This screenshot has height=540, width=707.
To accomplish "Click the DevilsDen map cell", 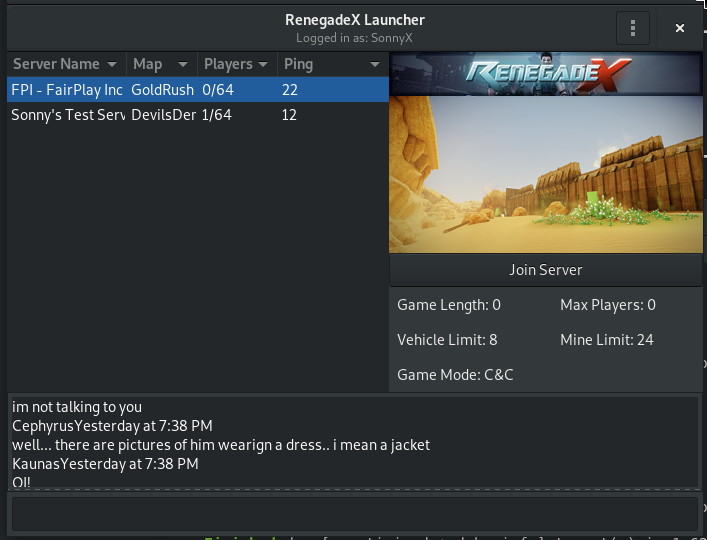I will 163,115.
